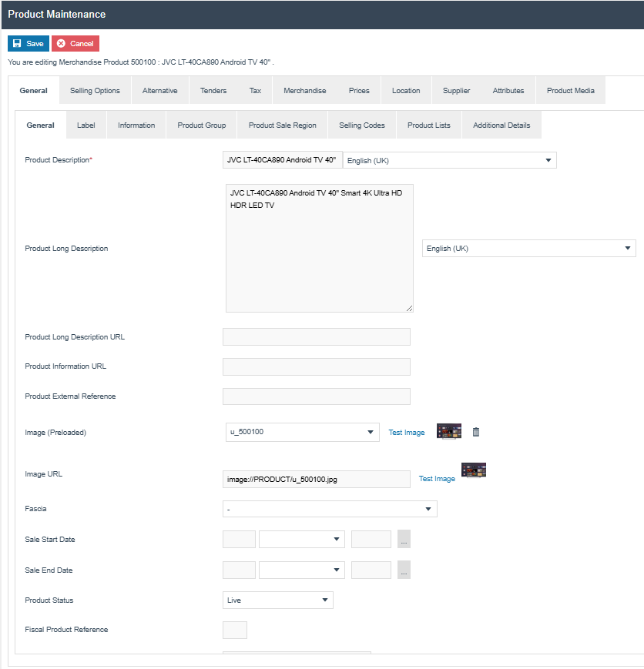
Task: Select the top-level General tab
Action: 33,90
